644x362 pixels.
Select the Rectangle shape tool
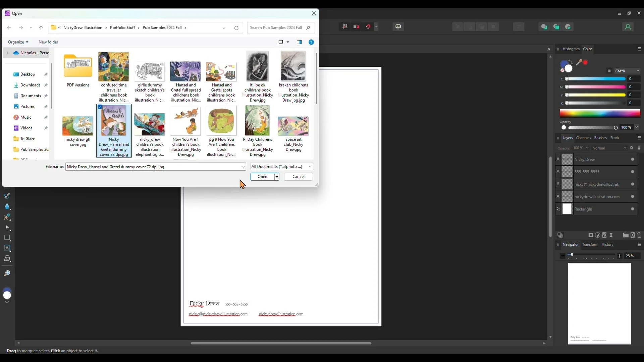[7, 238]
